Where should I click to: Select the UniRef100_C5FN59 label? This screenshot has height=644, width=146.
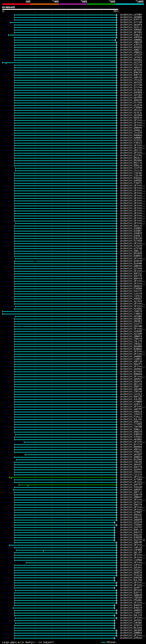tap(131, 550)
